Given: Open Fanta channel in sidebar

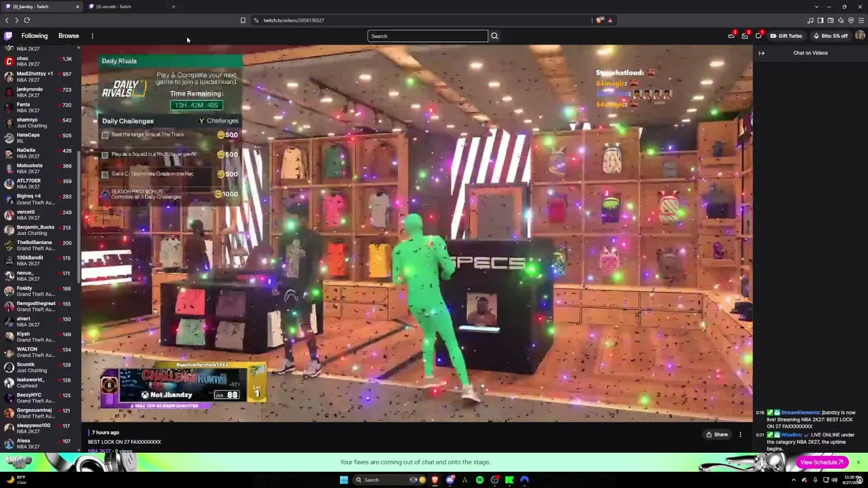Looking at the screenshot, I should coord(39,107).
